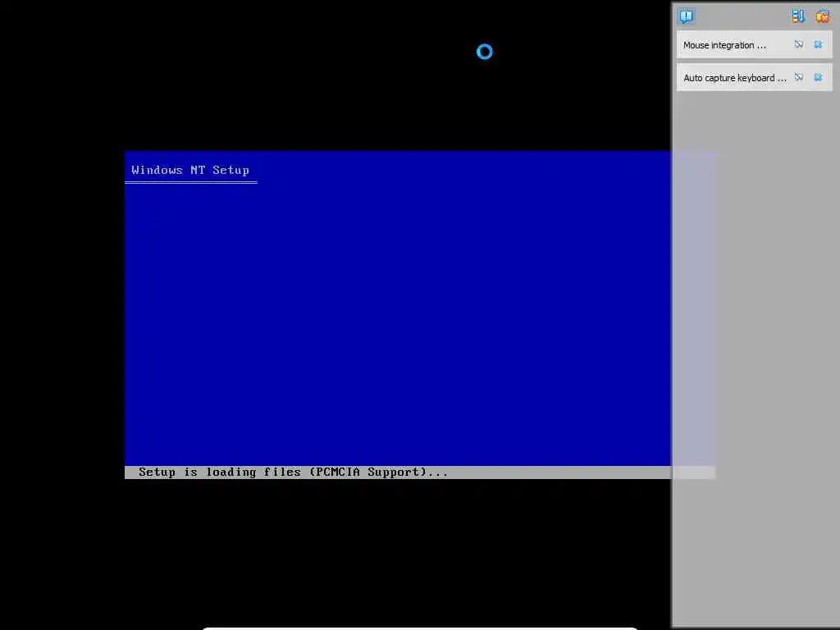Click the Notification Center speech-bubble icon
This screenshot has height=630, width=840.
(687, 16)
